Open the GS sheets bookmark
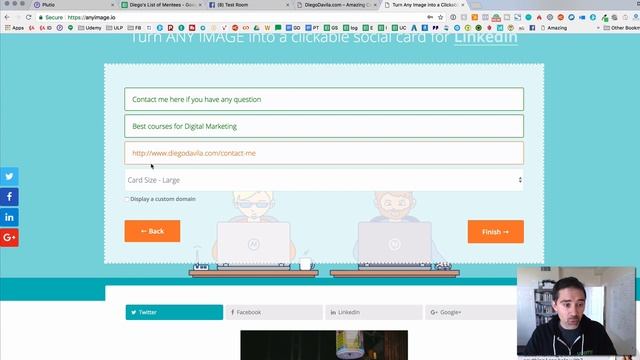Screen dimensions: 640x360 coord(331,28)
